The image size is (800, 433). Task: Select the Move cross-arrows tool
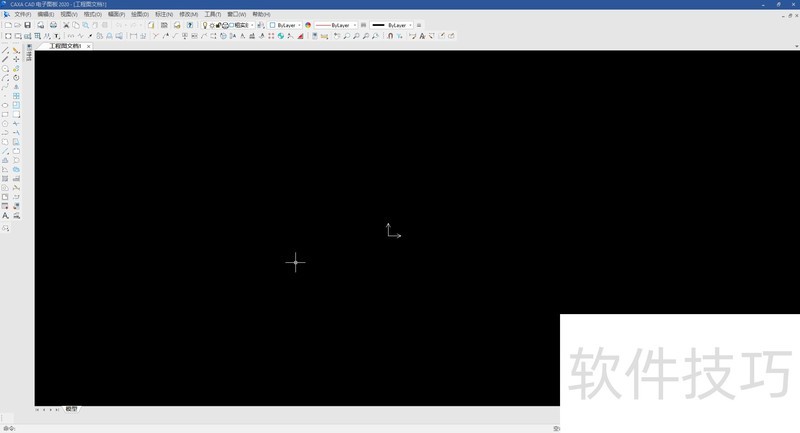click(x=16, y=59)
